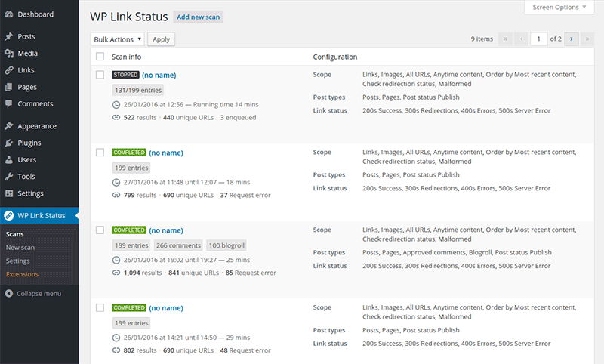Select checkbox for scan with 1,094 results
604x364 pixels.
coord(100,230)
